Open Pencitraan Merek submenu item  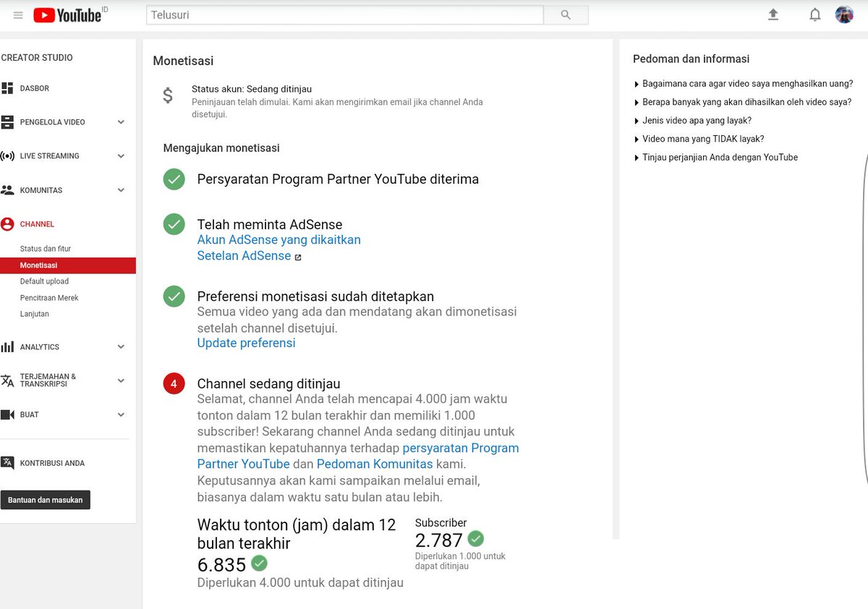pyautogui.click(x=49, y=298)
